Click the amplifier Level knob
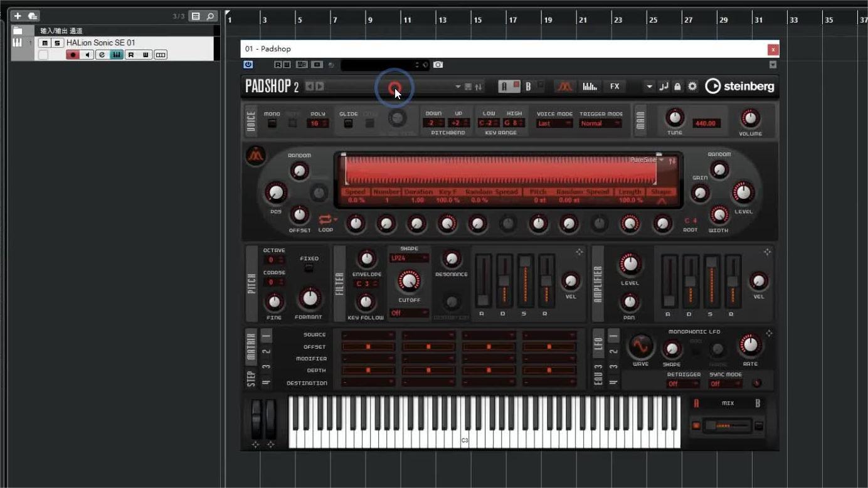This screenshot has width=868, height=488. tap(630, 265)
